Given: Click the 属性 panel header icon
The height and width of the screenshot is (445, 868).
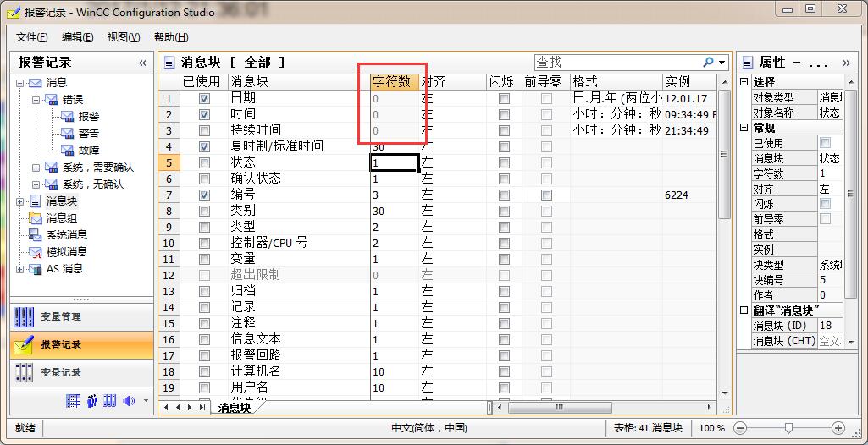Looking at the screenshot, I should (748, 63).
